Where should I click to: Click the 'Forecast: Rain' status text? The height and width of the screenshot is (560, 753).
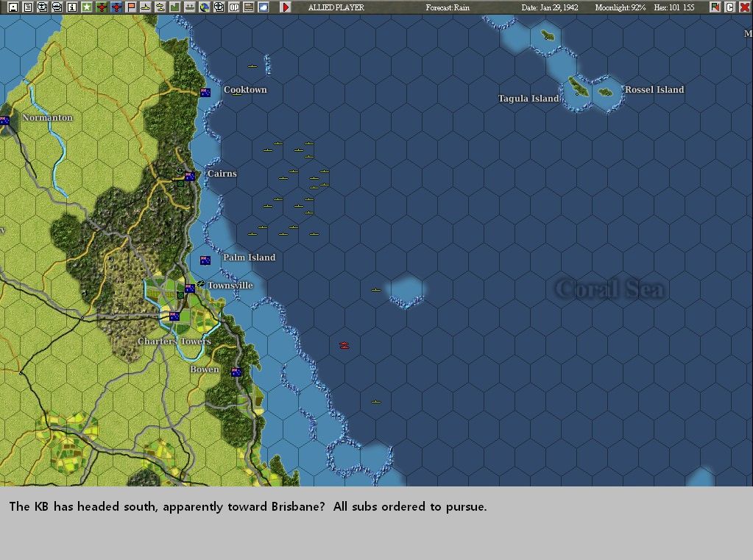pos(448,7)
